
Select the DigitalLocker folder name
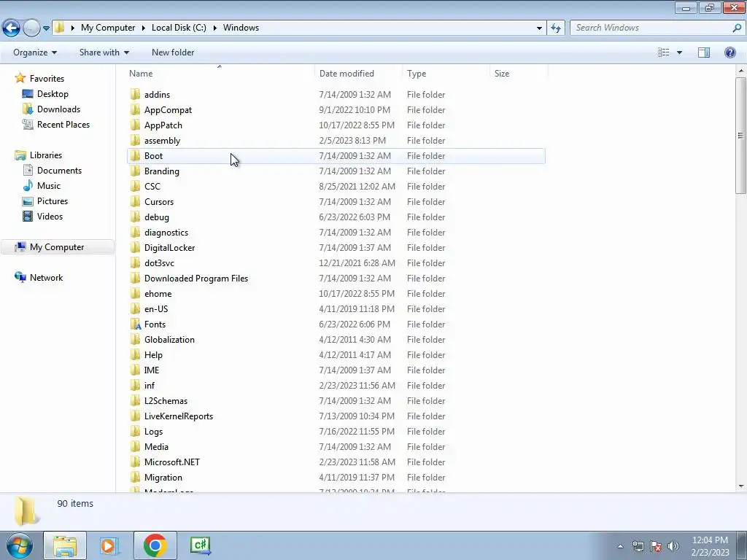click(x=169, y=248)
